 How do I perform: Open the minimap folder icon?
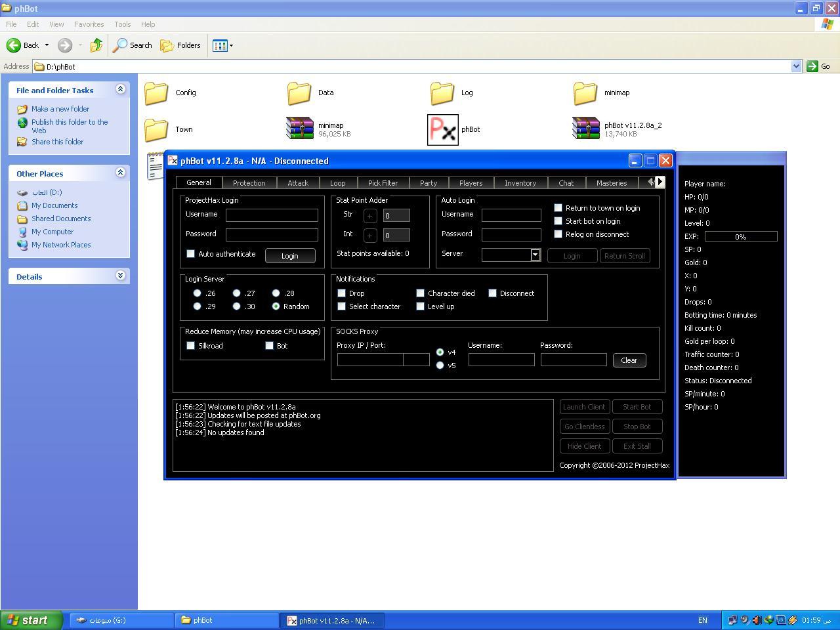[585, 93]
